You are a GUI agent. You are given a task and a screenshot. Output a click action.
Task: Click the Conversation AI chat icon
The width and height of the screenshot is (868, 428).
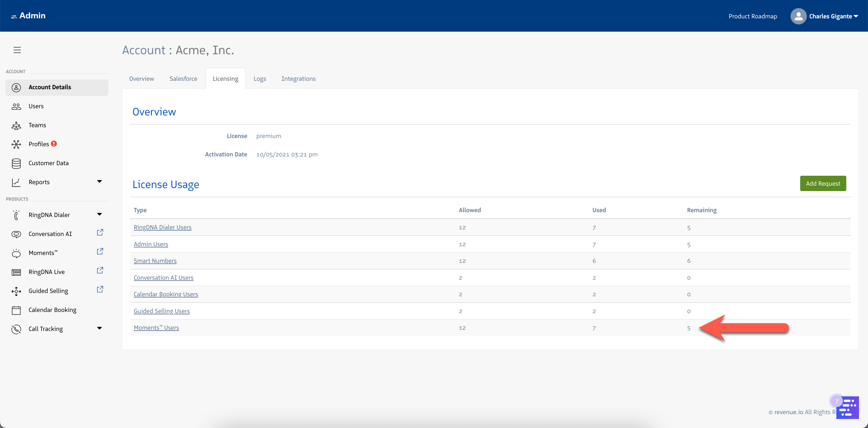click(16, 234)
